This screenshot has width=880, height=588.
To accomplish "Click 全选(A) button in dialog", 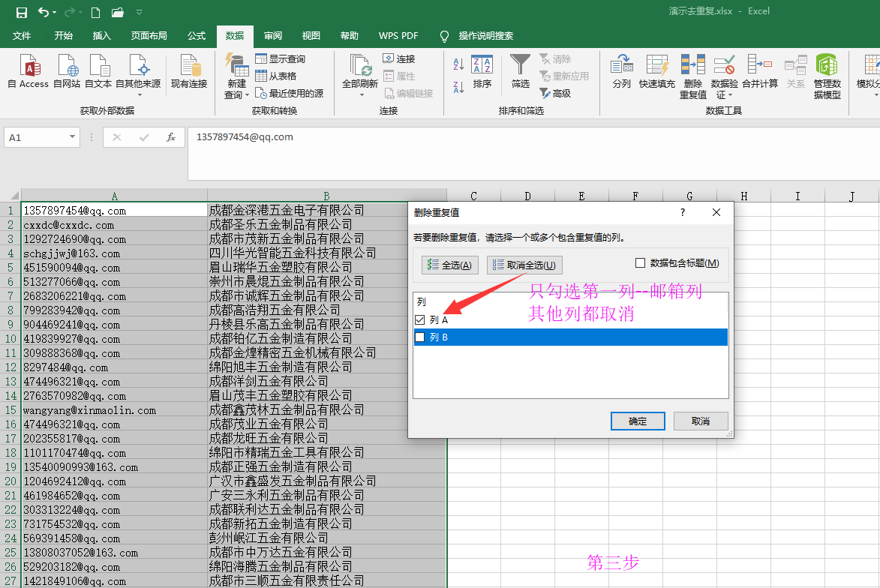I will point(450,265).
